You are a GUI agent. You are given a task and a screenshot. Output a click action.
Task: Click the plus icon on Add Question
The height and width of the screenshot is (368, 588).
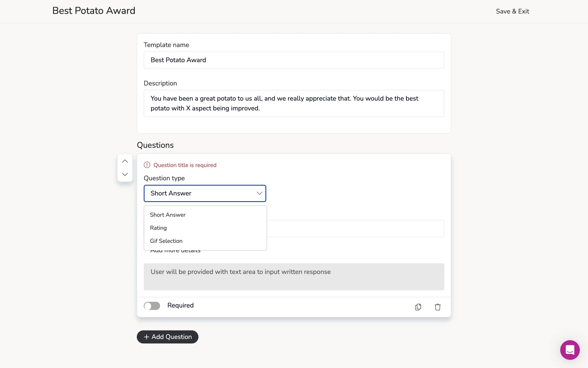(x=146, y=337)
